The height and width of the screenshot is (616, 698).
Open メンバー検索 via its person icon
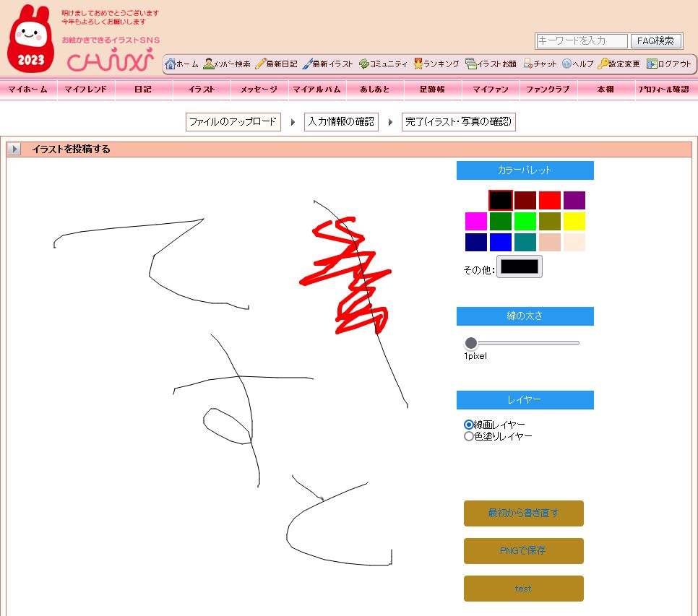tap(208, 64)
